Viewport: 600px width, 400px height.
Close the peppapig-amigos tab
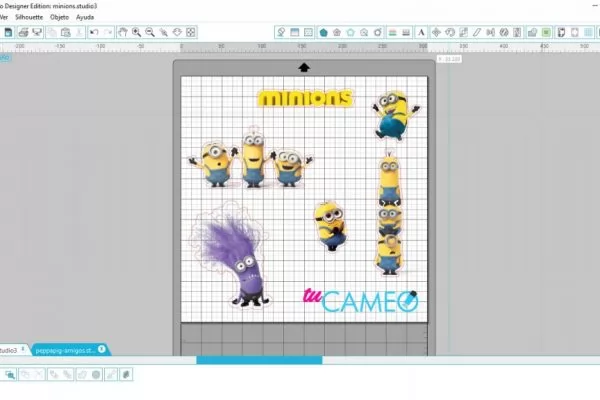pyautogui.click(x=101, y=349)
